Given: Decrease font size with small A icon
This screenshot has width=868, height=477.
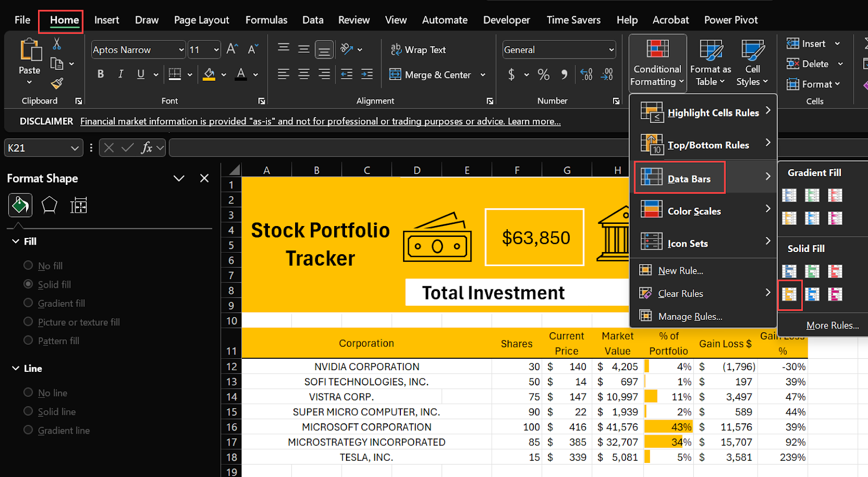Looking at the screenshot, I should point(253,49).
